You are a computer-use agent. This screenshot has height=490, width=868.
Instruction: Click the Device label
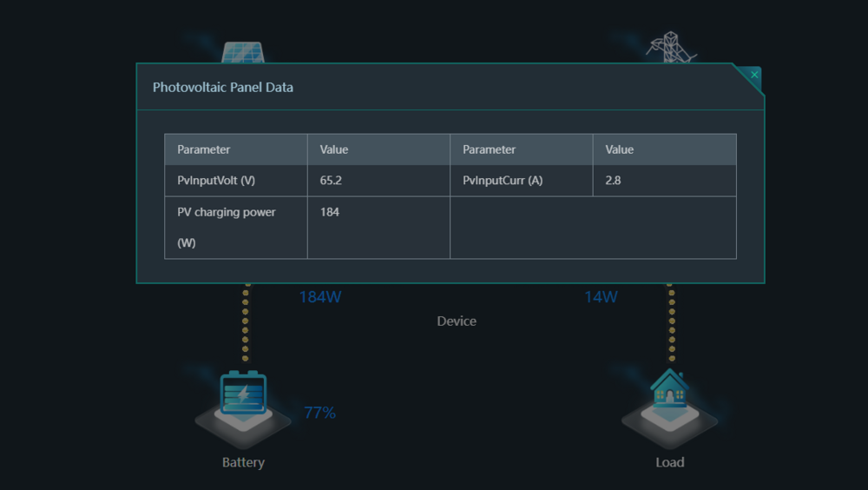pos(457,321)
